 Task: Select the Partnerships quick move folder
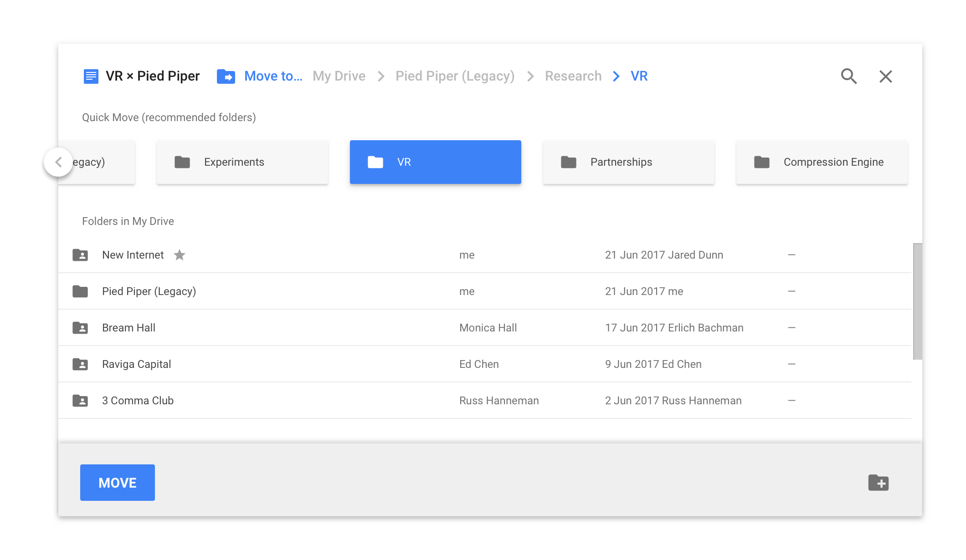628,162
